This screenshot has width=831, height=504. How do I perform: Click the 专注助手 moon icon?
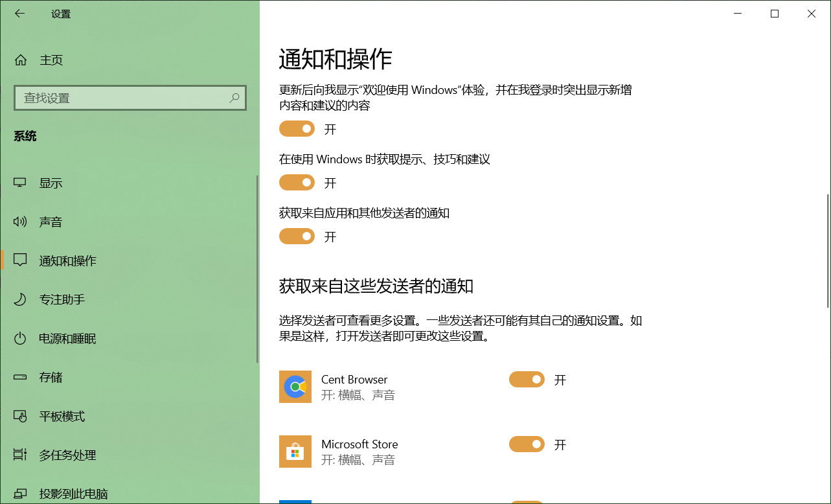point(20,299)
